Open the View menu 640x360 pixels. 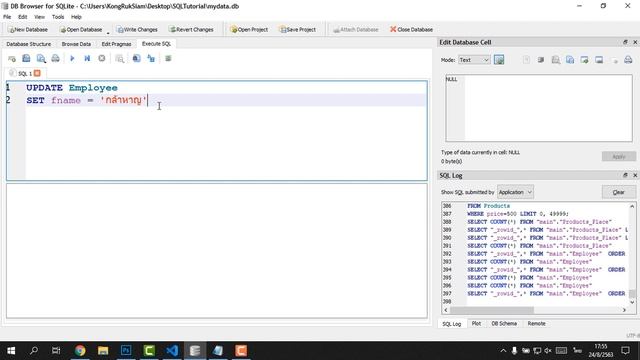[40, 17]
